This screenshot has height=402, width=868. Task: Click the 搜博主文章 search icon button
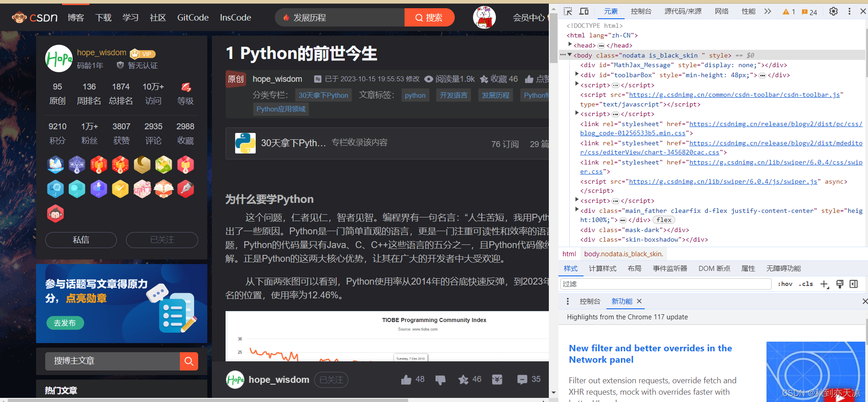tap(189, 361)
